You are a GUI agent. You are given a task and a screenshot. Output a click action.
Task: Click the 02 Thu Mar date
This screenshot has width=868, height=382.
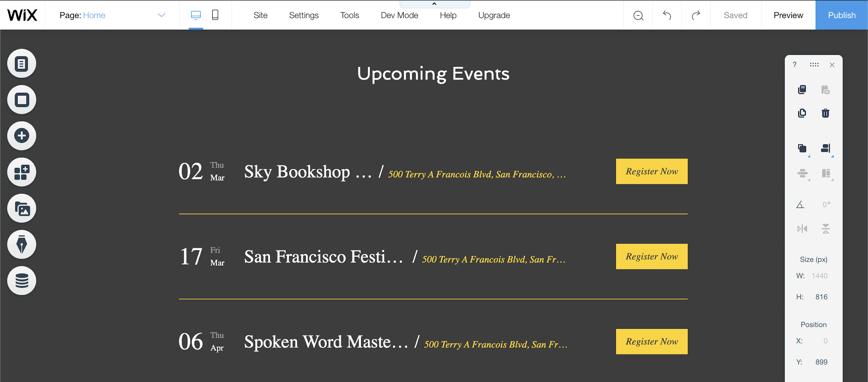point(201,171)
